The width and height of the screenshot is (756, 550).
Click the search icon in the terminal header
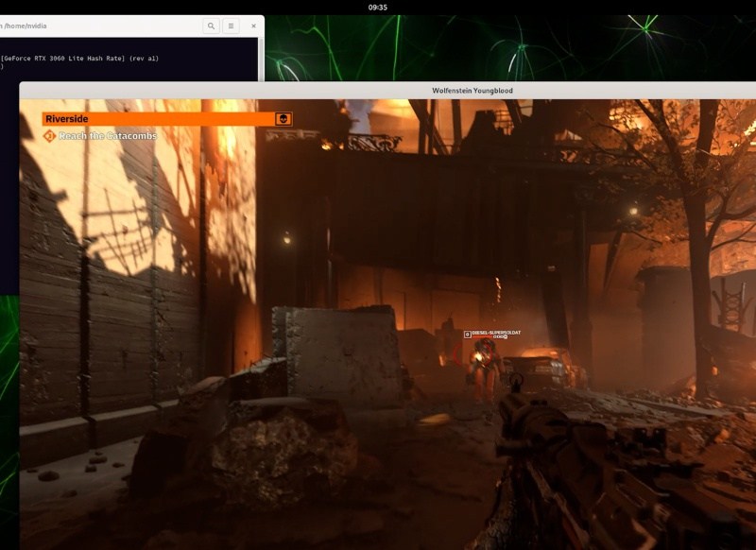210,26
